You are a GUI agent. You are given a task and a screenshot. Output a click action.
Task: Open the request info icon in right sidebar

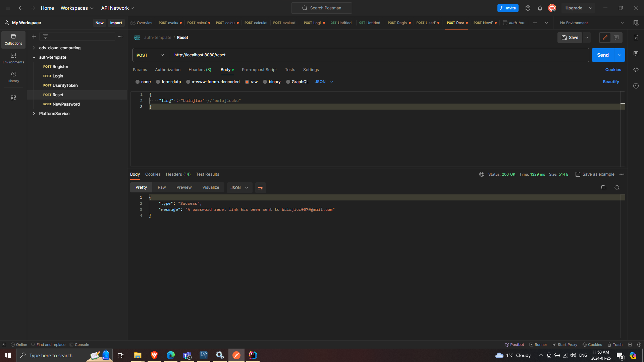click(x=636, y=86)
